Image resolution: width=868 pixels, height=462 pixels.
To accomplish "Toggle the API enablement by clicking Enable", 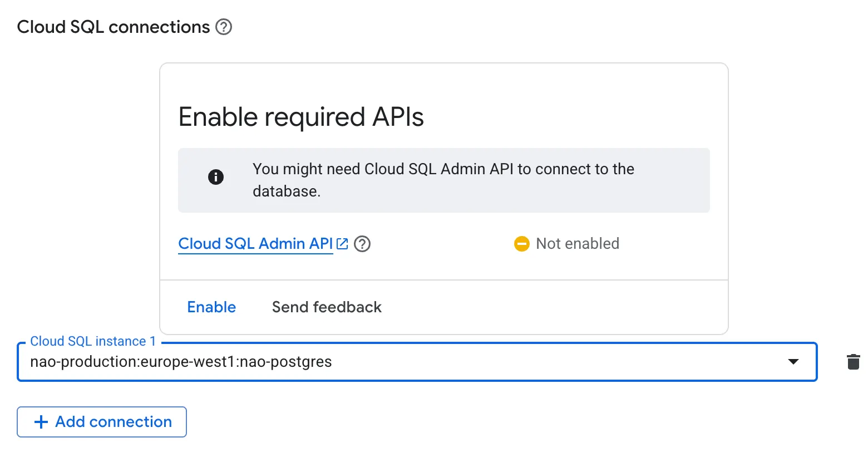I will (x=211, y=307).
